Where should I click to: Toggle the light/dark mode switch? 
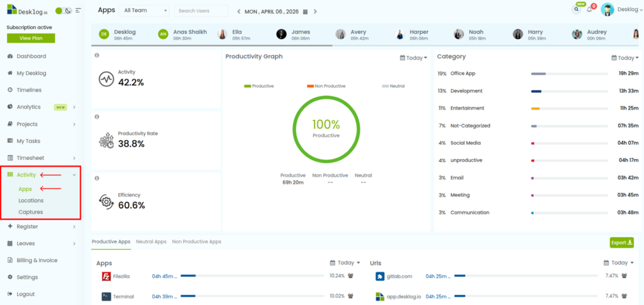pyautogui.click(x=63, y=11)
